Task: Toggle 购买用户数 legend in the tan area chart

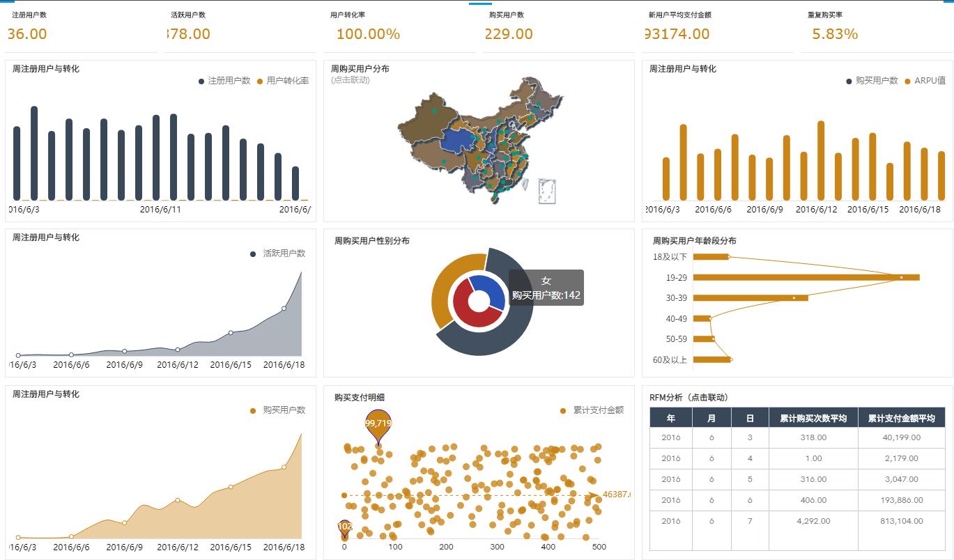Action: pos(278,410)
